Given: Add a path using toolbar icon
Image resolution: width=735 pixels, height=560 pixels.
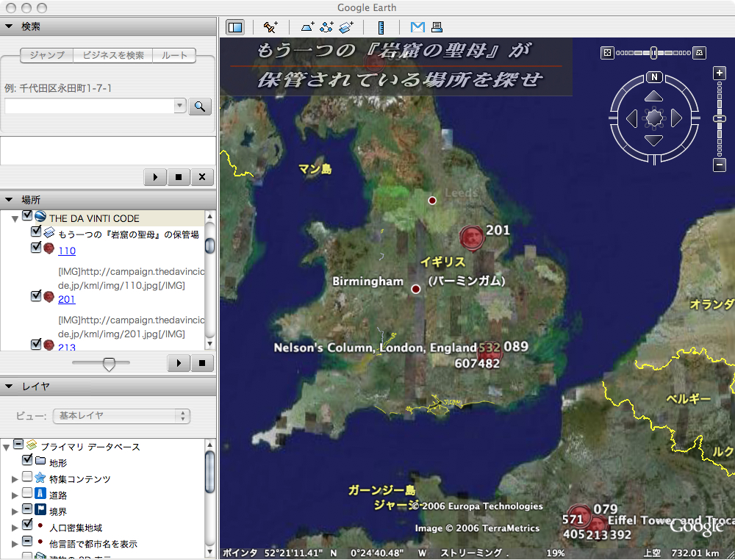Looking at the screenshot, I should click(x=327, y=27).
